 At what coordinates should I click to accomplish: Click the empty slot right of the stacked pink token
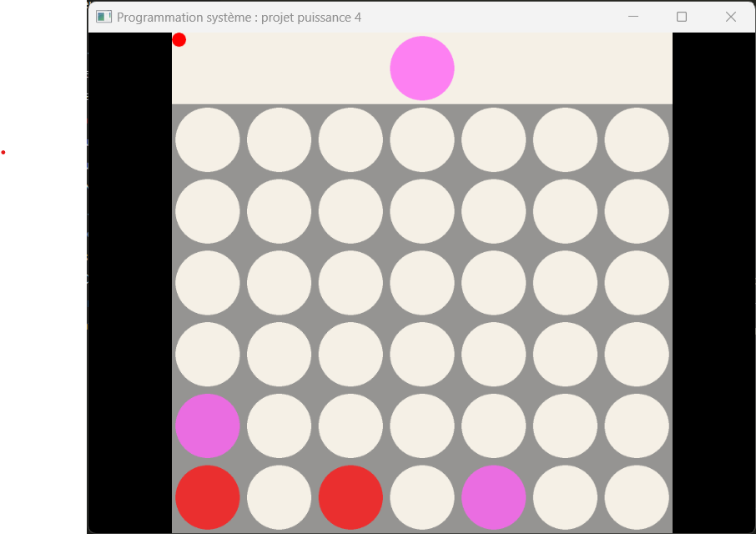(279, 426)
